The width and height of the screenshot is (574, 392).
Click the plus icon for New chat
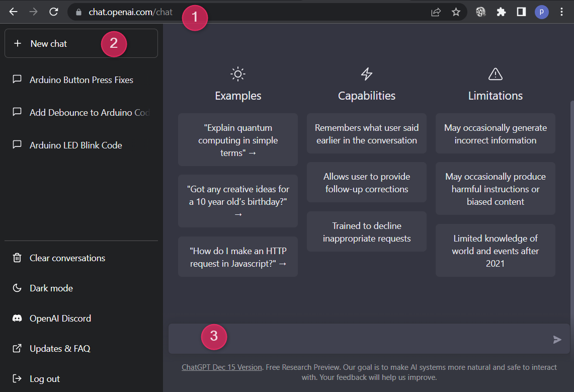coord(18,44)
